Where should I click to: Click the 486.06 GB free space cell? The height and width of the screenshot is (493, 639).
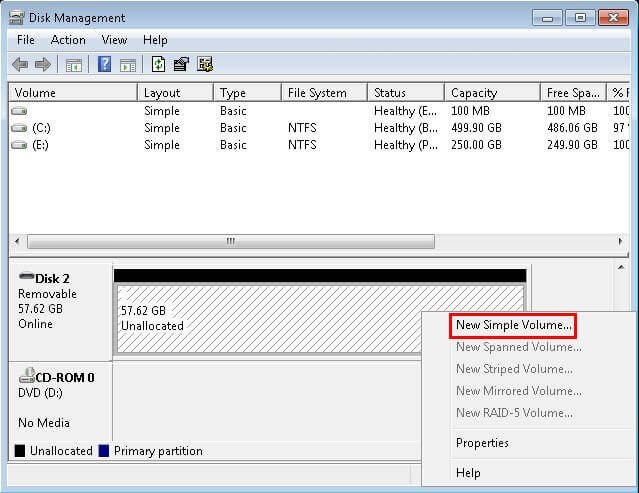[572, 128]
